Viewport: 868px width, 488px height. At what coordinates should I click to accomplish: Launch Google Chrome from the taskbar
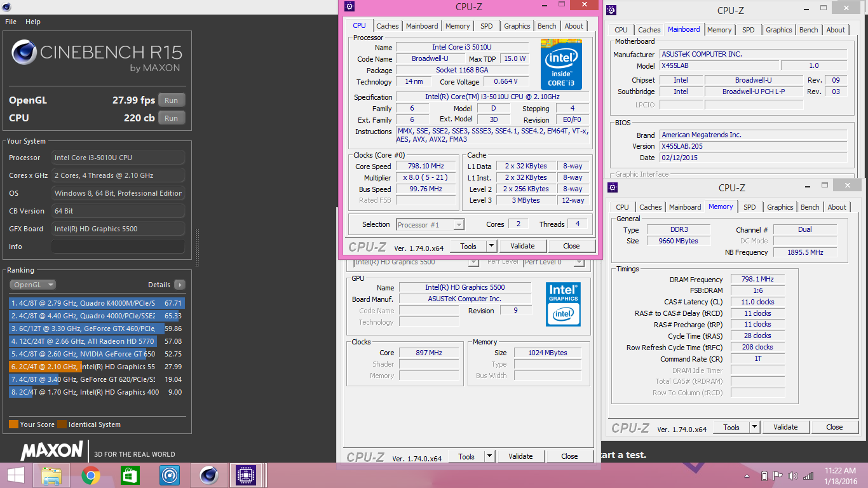click(x=90, y=475)
